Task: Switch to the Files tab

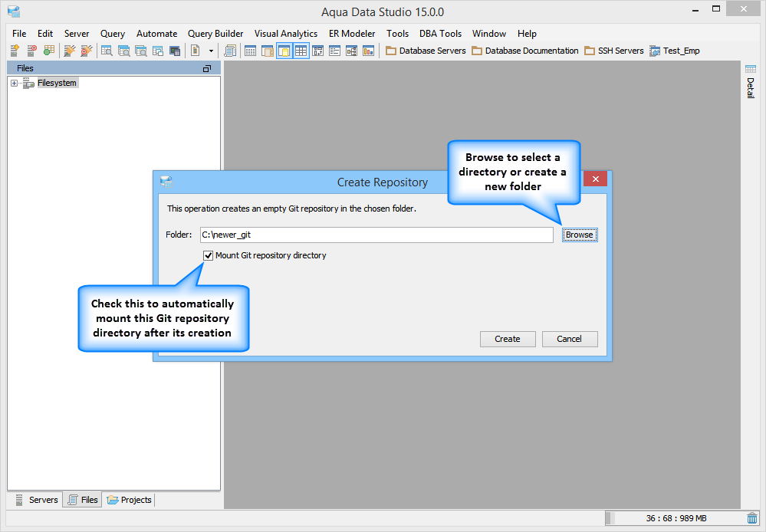Action: point(83,500)
